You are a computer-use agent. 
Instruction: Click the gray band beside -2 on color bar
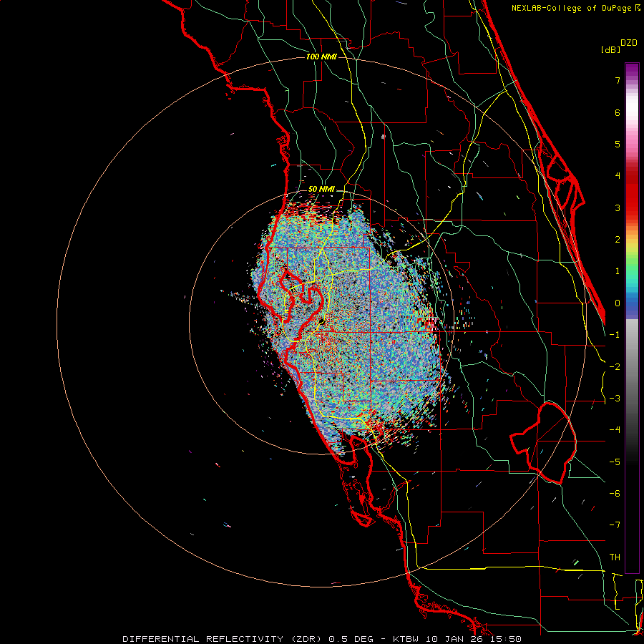pyautogui.click(x=632, y=367)
